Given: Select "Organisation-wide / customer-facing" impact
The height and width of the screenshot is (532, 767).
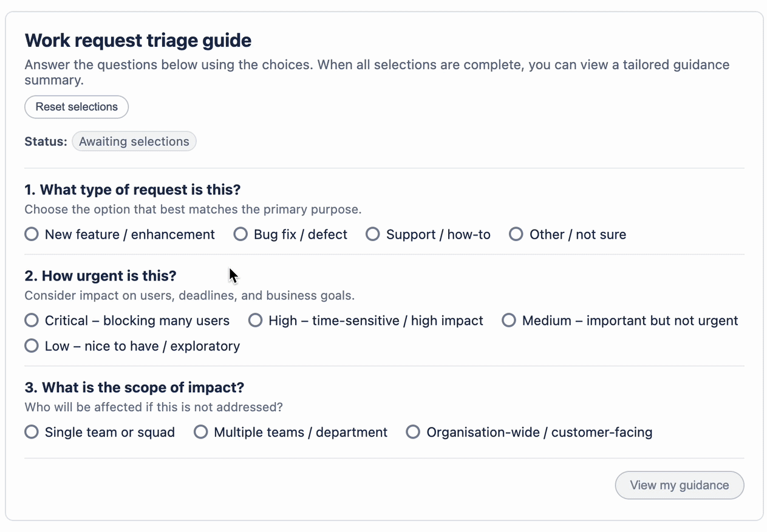Looking at the screenshot, I should [x=413, y=432].
